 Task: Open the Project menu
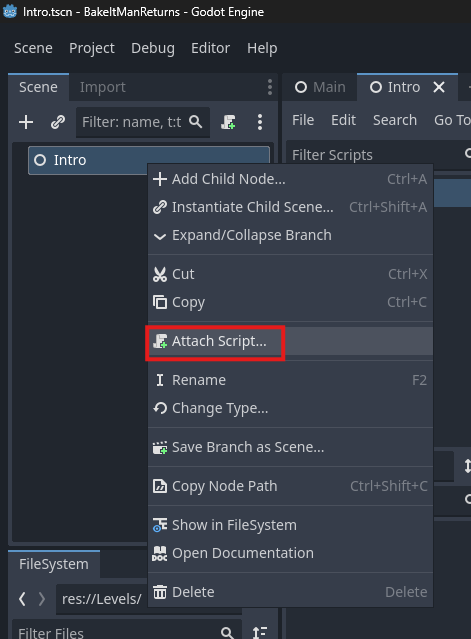pyautogui.click(x=92, y=48)
